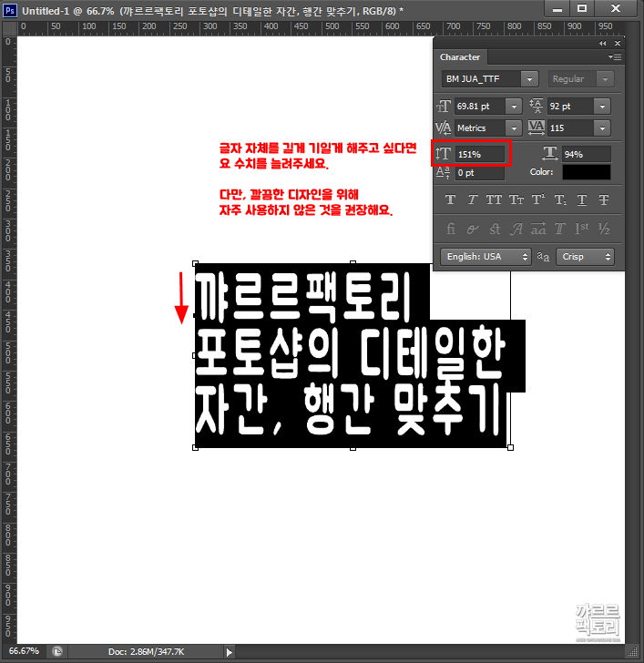Click the Underline text icon

582,199
